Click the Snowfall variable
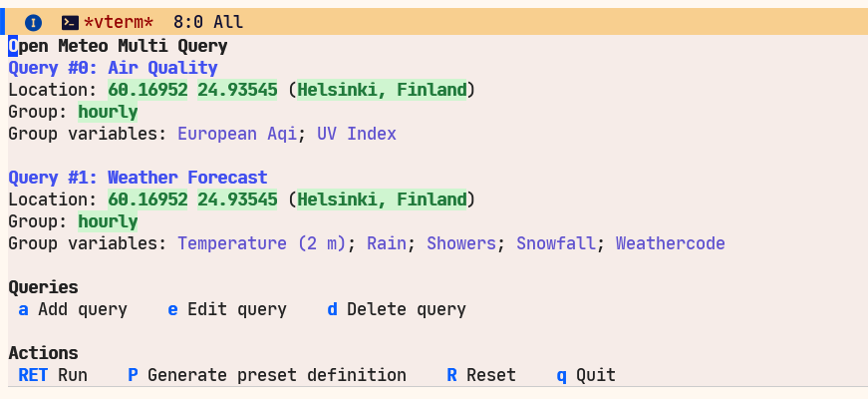This screenshot has height=399, width=868. 556,243
